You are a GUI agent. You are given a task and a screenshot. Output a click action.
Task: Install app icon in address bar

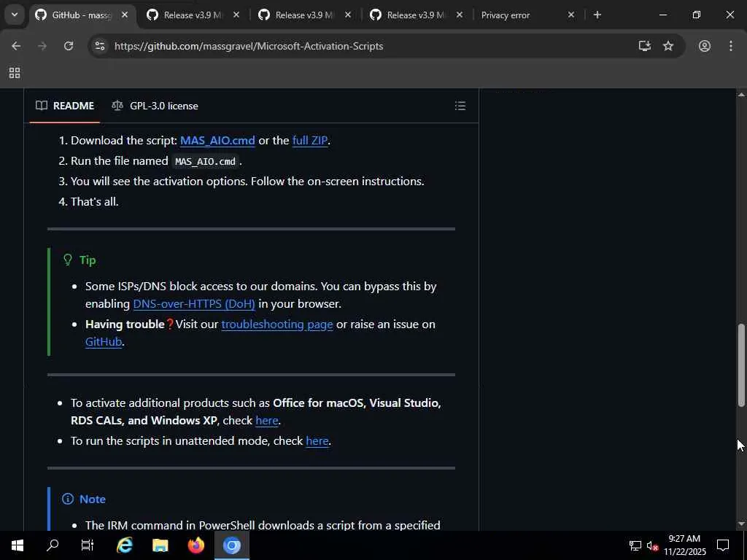tap(645, 46)
